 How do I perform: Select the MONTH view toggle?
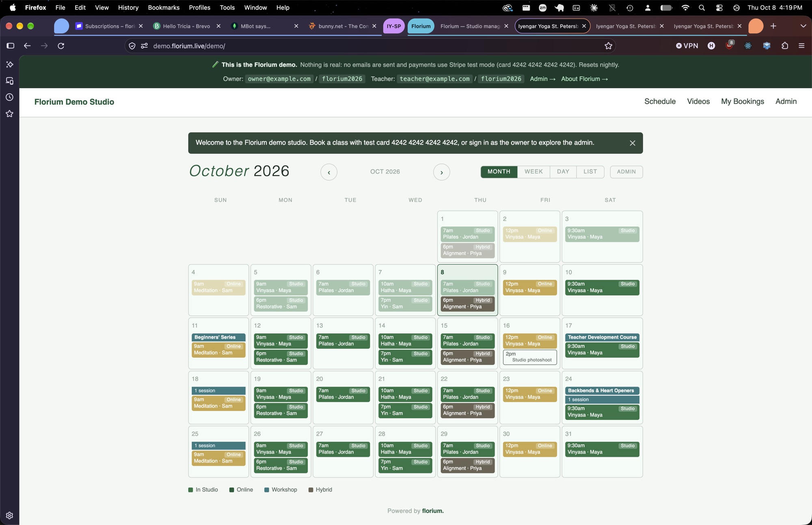(499, 172)
